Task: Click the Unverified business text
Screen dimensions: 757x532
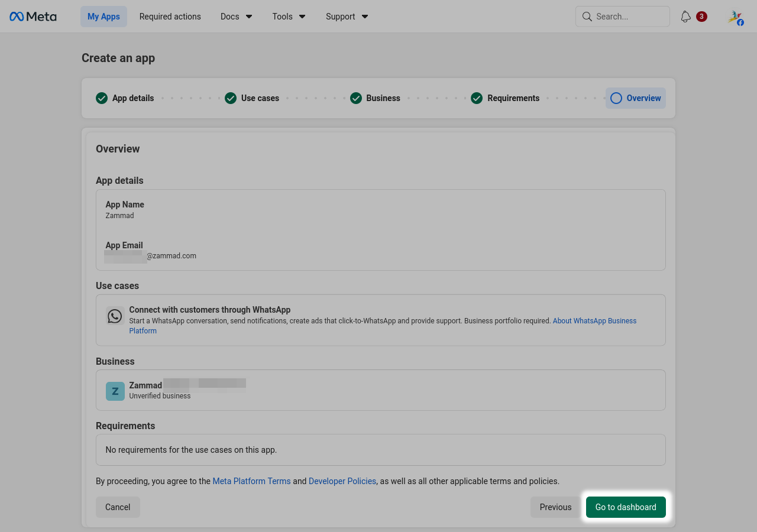Action: click(160, 396)
